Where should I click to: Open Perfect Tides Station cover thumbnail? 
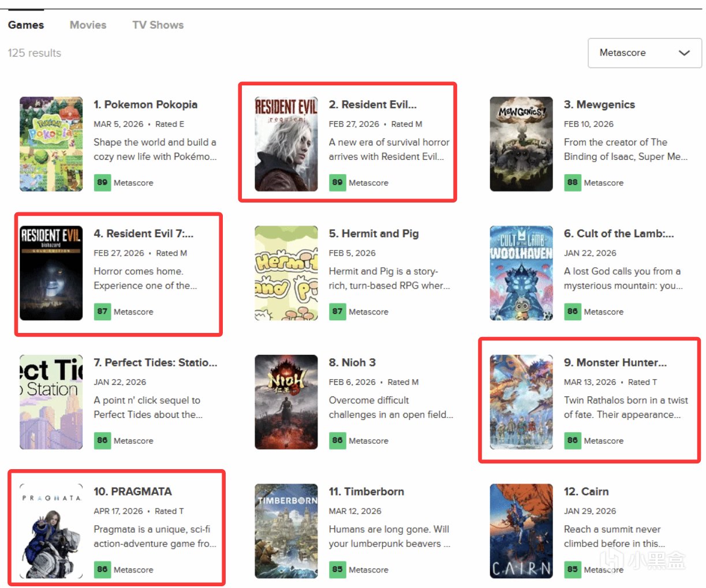tap(51, 402)
